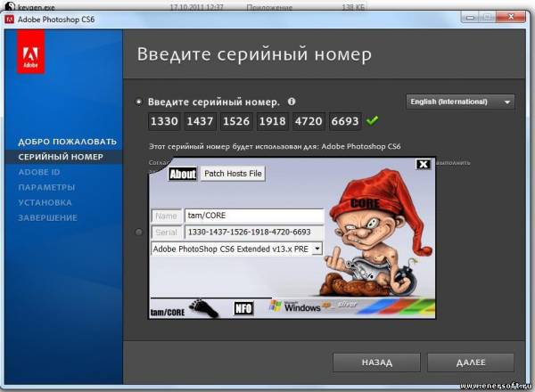Click the keygen Name field with tam/CORE

click(x=254, y=216)
